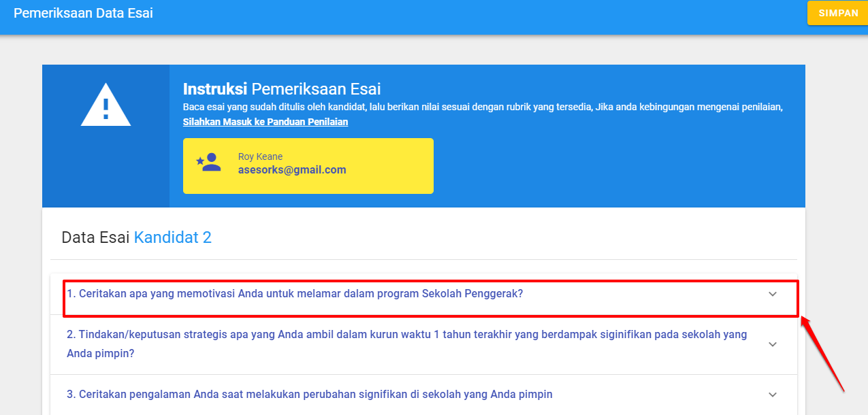Screen dimensions: 868x415
Task: Click the SIMPAN button
Action: (837, 14)
